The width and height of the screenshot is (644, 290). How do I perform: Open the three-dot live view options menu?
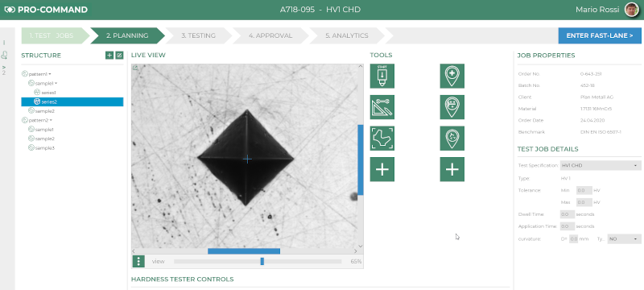click(138, 261)
